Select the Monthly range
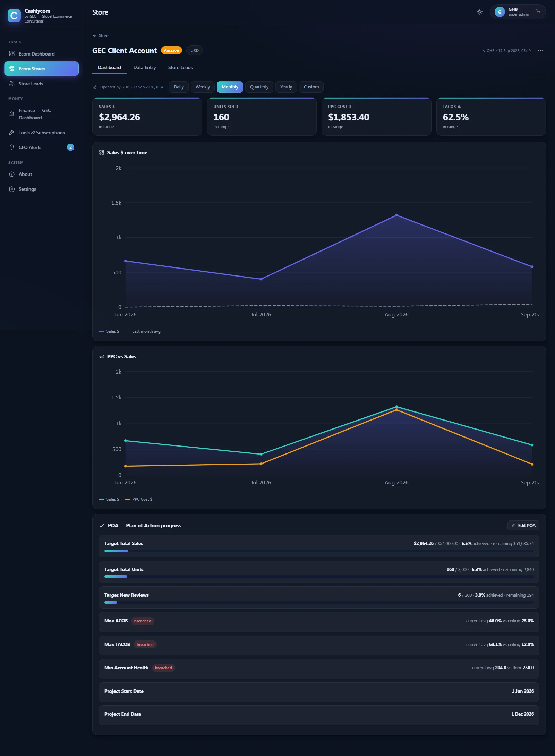Screen dimensions: 555x756 (x=230, y=87)
